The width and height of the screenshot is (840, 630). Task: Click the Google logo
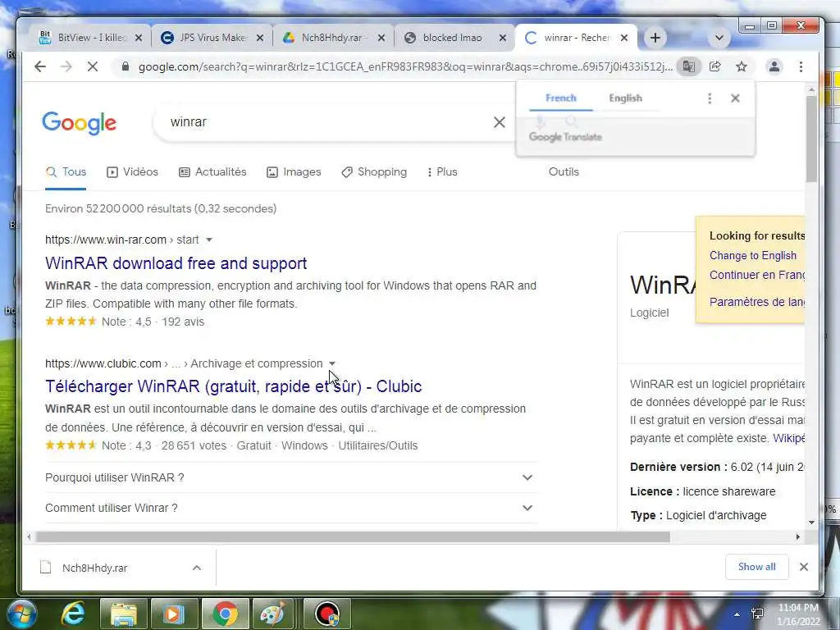coord(79,123)
